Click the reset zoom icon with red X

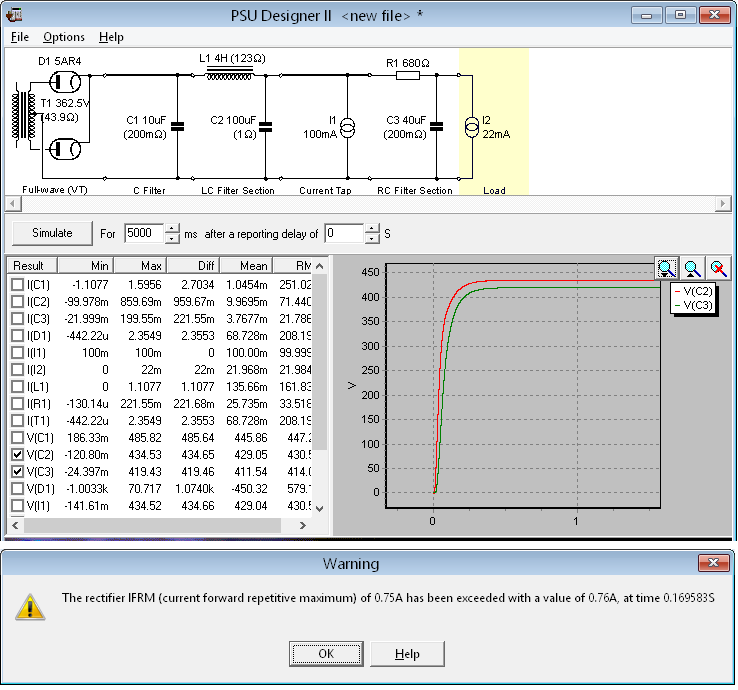click(x=718, y=269)
